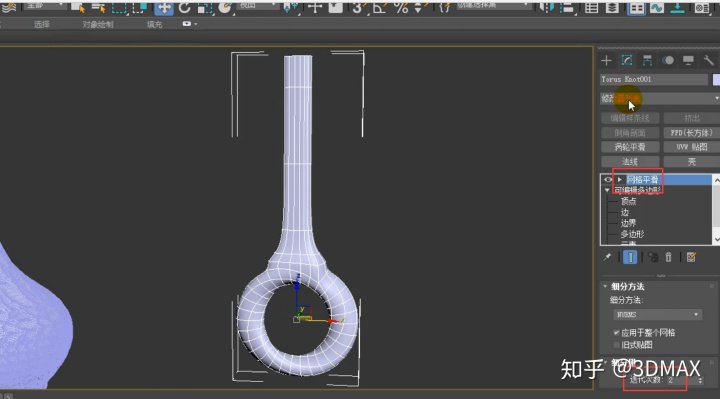Click Make Unique icon in stack toolbar
Image resolution: width=720 pixels, height=399 pixels.
point(652,257)
